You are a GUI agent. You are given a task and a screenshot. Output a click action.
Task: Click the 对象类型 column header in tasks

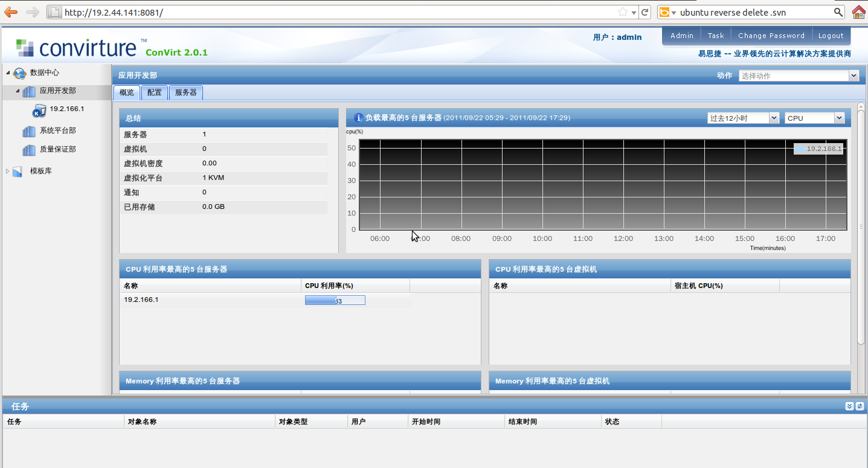click(311, 422)
